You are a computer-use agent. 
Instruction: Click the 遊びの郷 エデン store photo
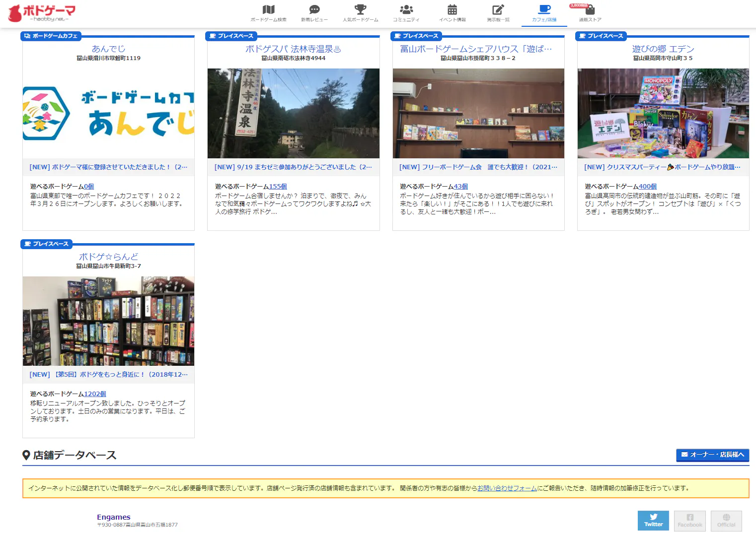pyautogui.click(x=663, y=113)
